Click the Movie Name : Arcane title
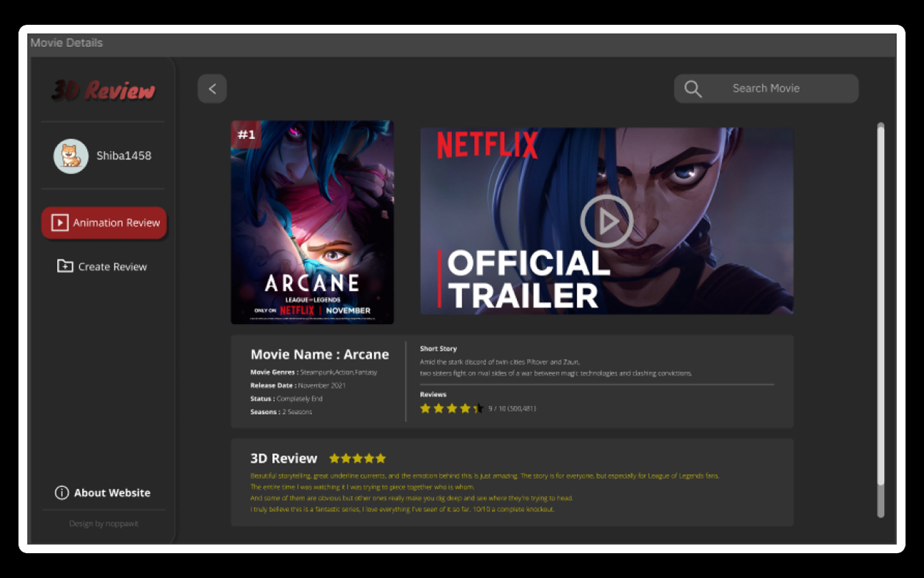The width and height of the screenshot is (924, 578). [320, 354]
